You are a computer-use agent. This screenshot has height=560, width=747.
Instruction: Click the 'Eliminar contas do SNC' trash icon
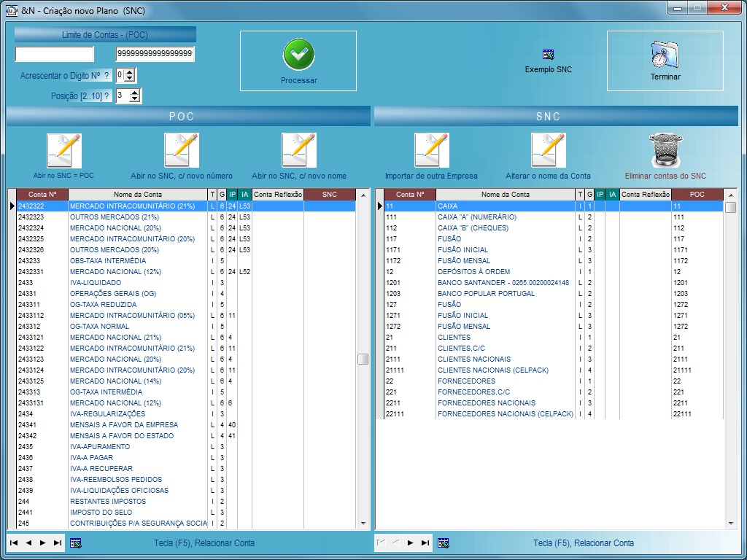pyautogui.click(x=665, y=150)
